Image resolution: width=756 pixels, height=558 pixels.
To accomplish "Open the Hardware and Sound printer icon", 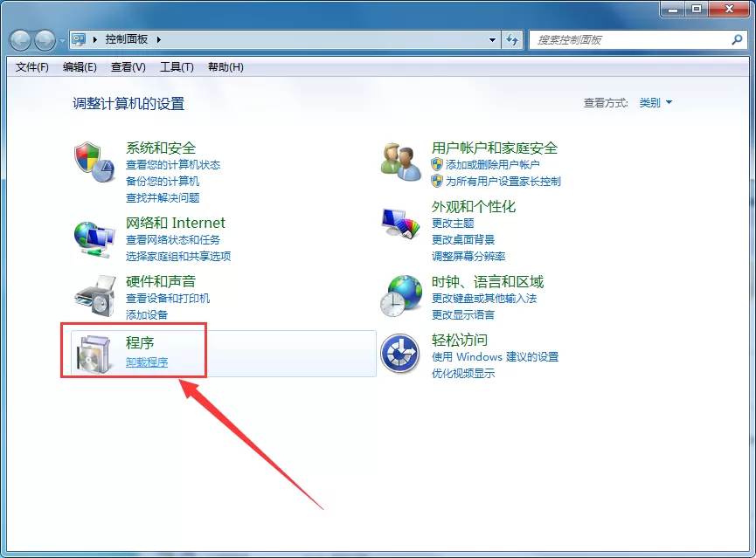I will (95, 296).
